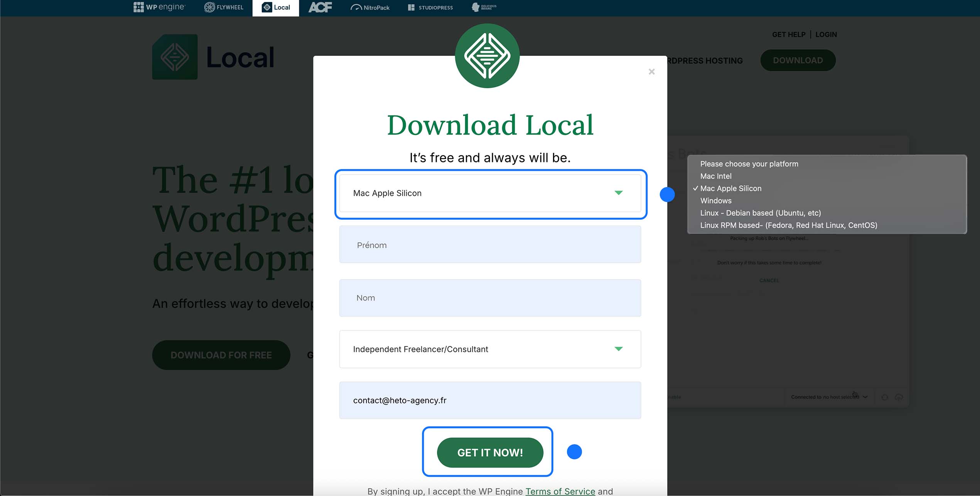Focus the Nom text field
The height and width of the screenshot is (496, 980).
click(x=490, y=298)
